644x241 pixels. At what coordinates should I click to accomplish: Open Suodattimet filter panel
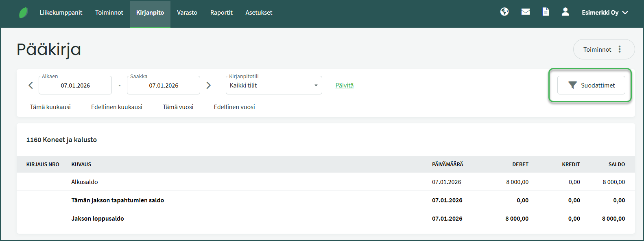[591, 85]
